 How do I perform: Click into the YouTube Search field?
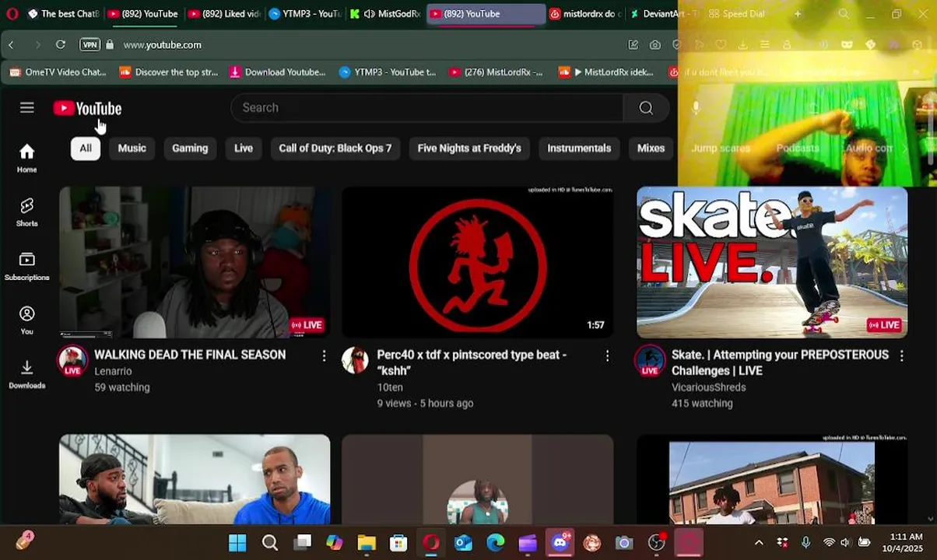(427, 108)
